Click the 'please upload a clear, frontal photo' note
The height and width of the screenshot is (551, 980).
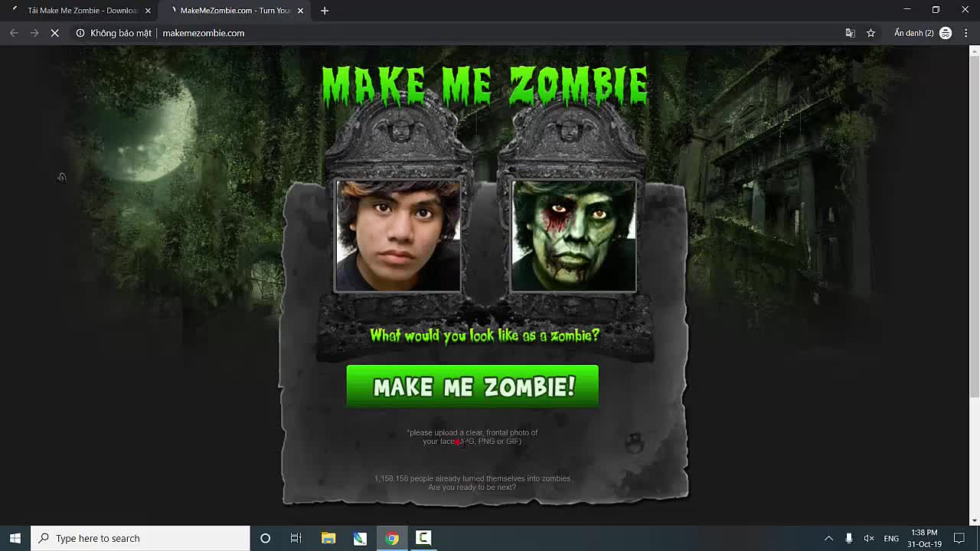[x=472, y=437]
